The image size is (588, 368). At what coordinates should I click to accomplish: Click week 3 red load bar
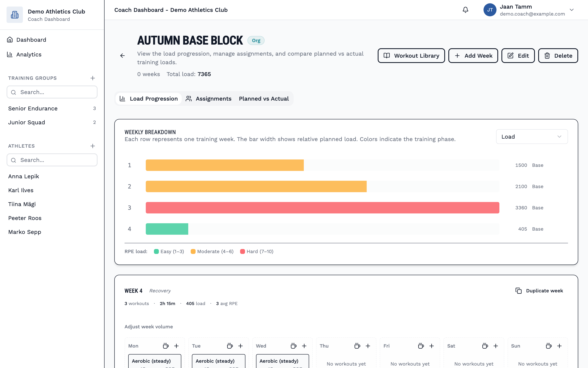322,208
